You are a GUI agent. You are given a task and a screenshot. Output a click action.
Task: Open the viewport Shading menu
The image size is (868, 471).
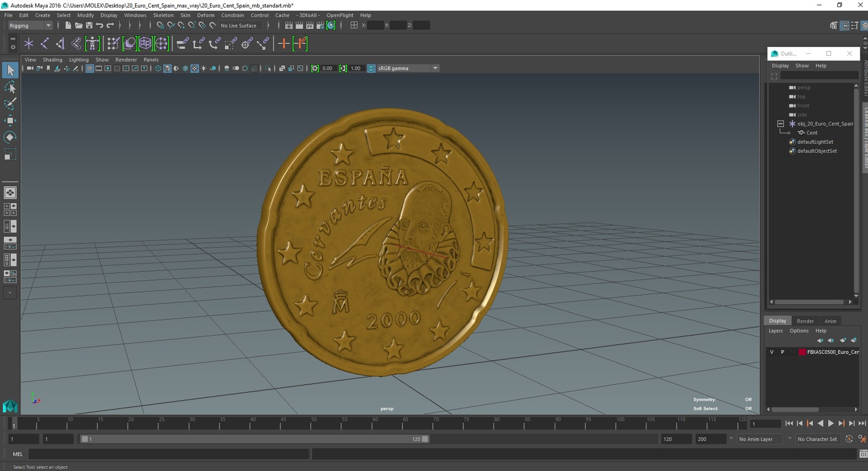pyautogui.click(x=52, y=60)
